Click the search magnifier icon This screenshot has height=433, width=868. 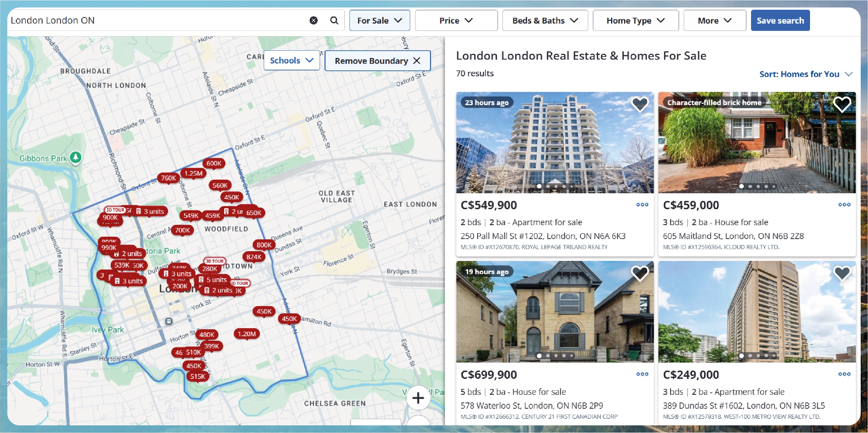pyautogui.click(x=334, y=20)
